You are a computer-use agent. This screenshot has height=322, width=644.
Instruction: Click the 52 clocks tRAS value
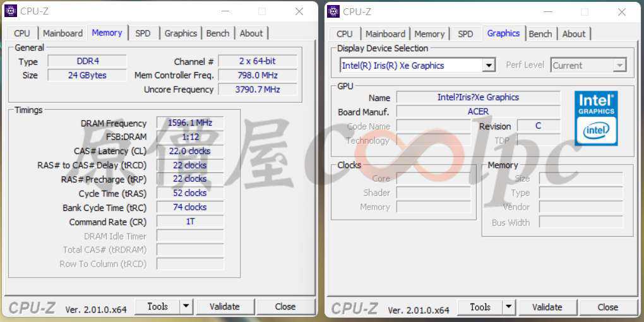(x=190, y=193)
